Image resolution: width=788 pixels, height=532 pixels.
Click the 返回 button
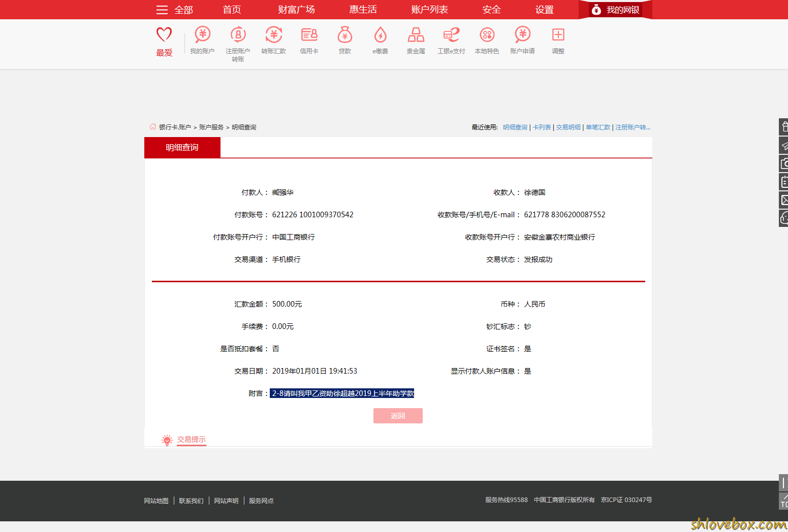(x=398, y=416)
